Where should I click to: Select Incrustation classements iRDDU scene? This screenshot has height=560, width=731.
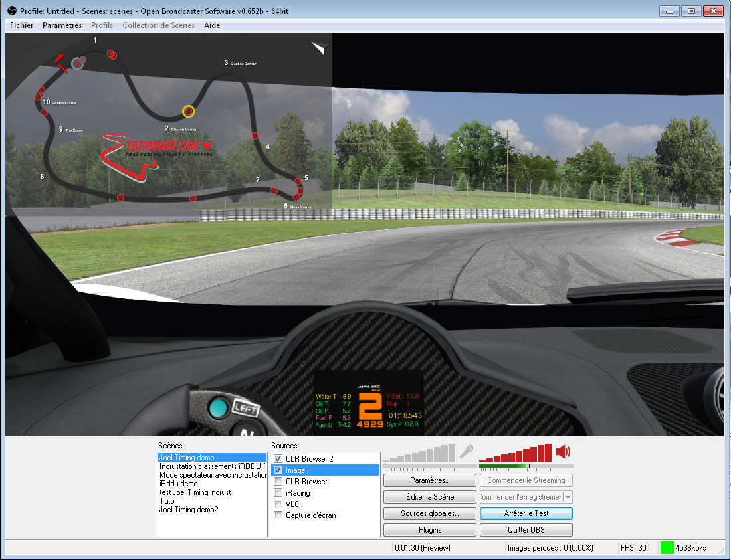pos(212,466)
